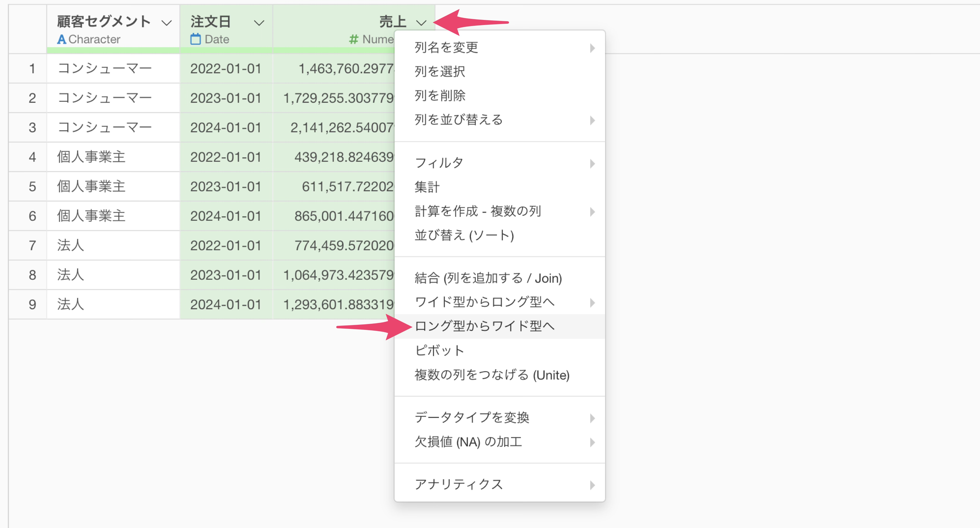Image resolution: width=980 pixels, height=528 pixels.
Task: Select 並び替え (ソート) menu item
Action: [x=464, y=235]
